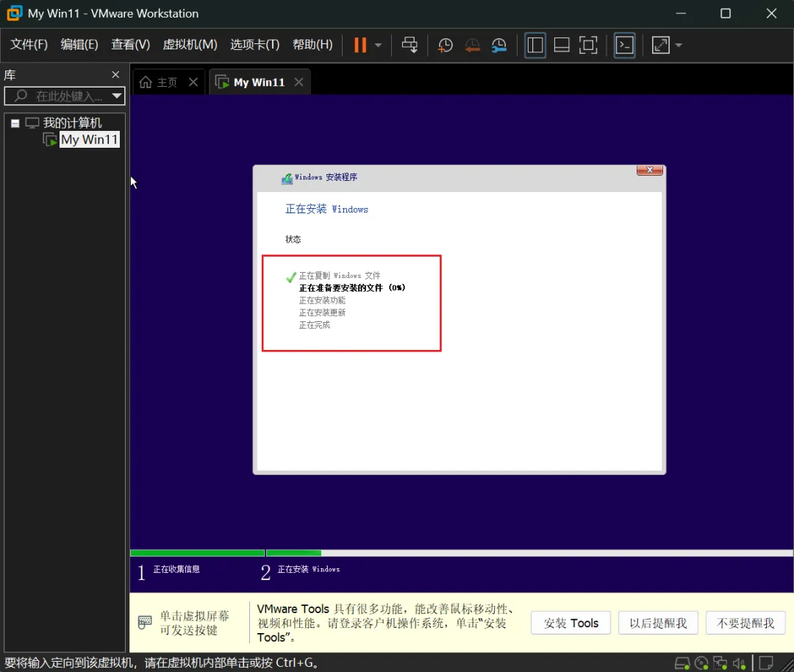794x672 pixels.
Task: Click the green checkmark next to 正在复制 Windows 文件
Action: [x=290, y=277]
